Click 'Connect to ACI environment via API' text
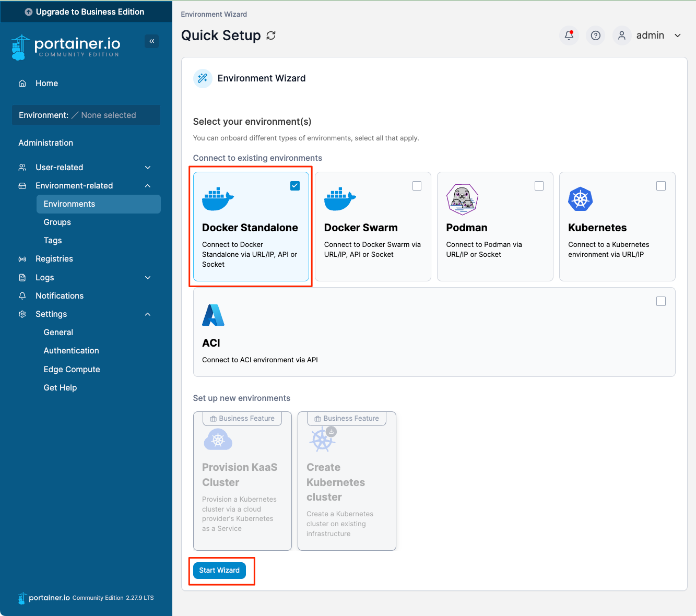This screenshot has width=696, height=616. (260, 360)
